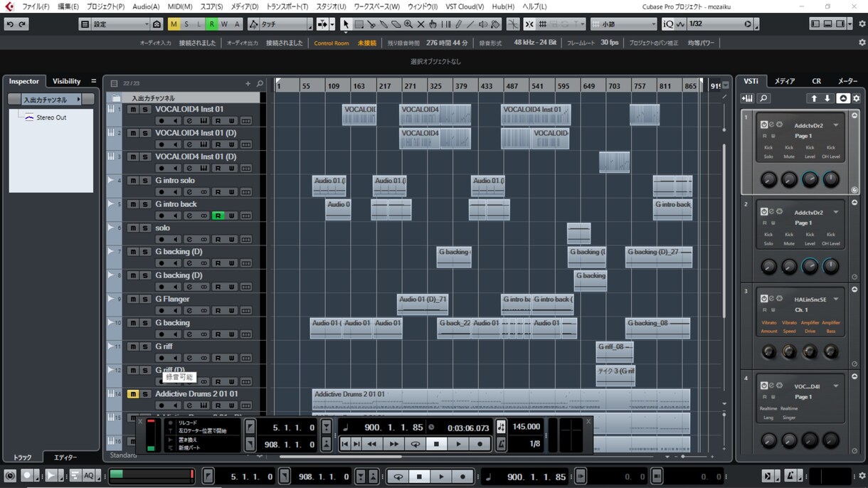
Task: Open the 設定 workspace dropdown
Action: [x=120, y=24]
